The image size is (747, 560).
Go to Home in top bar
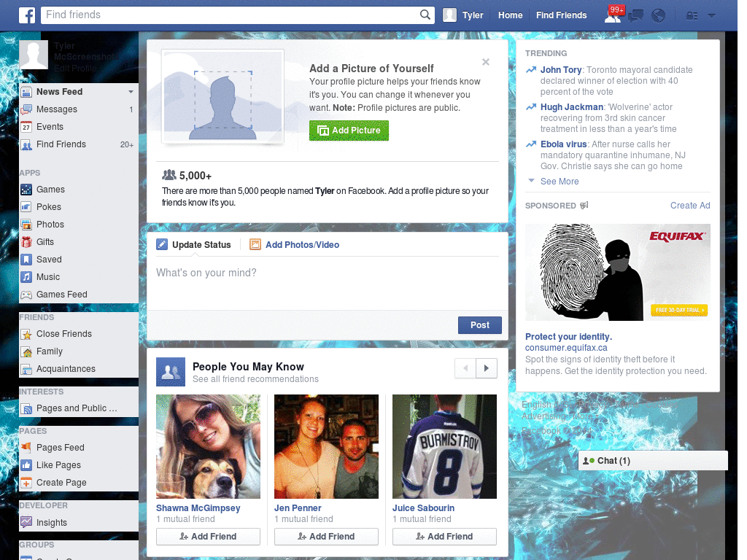click(x=510, y=15)
